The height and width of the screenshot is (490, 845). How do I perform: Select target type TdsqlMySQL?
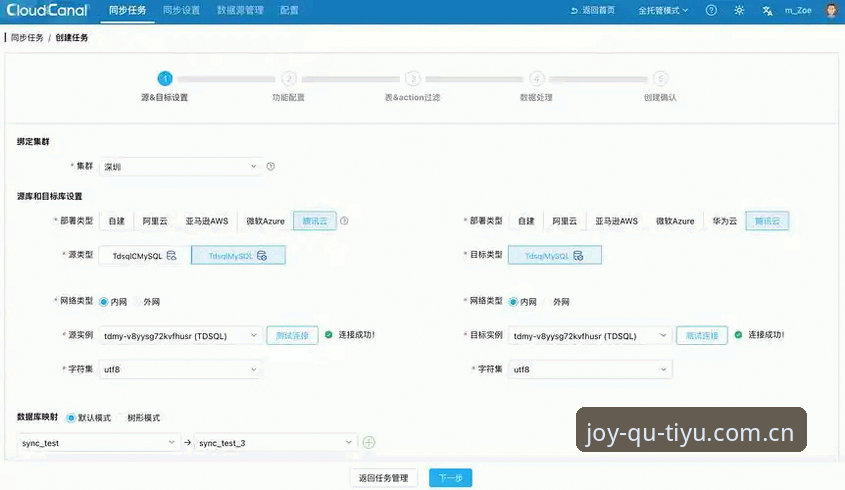[x=555, y=256]
